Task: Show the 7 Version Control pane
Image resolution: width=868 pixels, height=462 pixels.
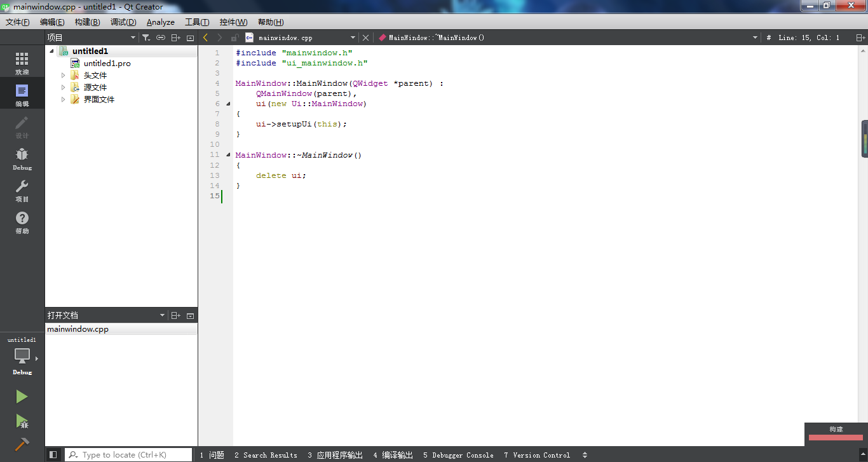Action: pos(537,455)
